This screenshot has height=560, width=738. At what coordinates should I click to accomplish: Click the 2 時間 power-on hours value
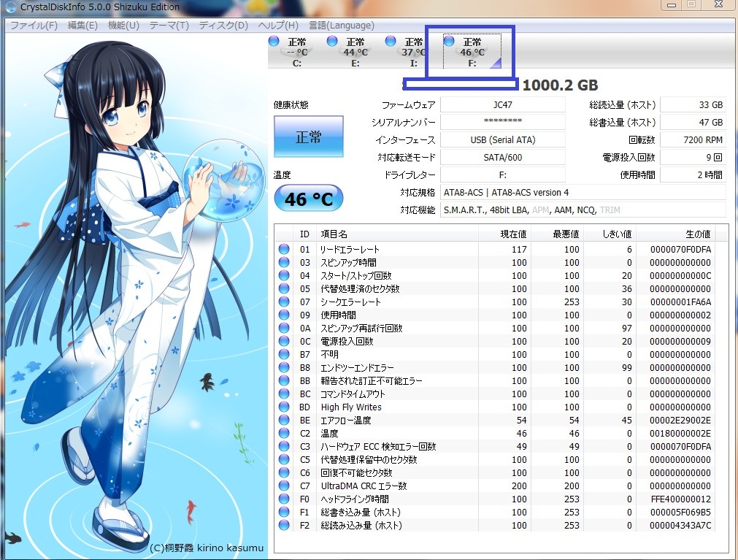coord(693,174)
